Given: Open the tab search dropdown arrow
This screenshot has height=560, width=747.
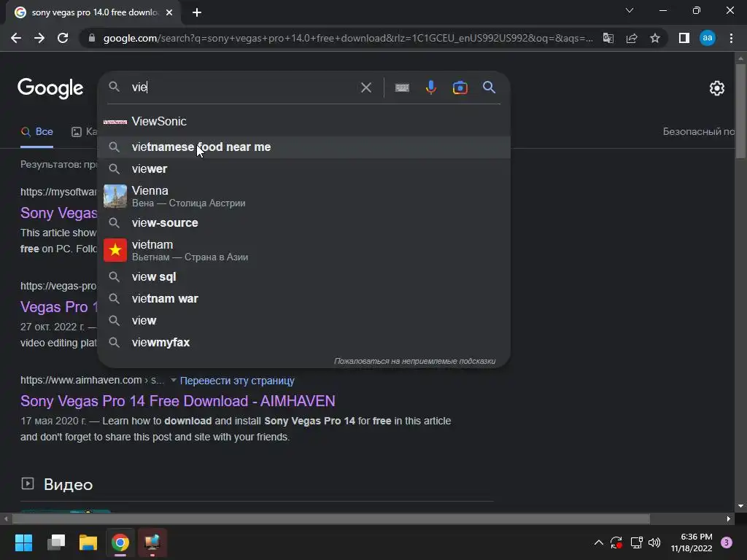Looking at the screenshot, I should (x=630, y=10).
